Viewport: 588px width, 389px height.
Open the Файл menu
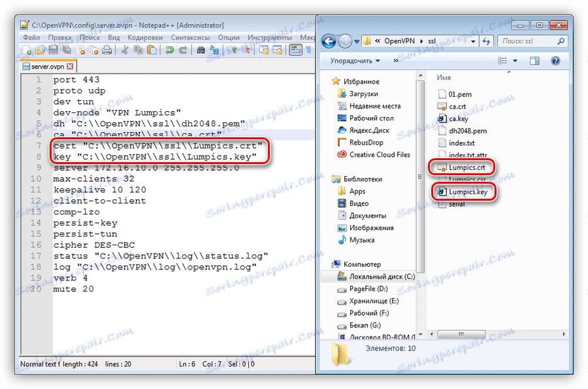31,37
